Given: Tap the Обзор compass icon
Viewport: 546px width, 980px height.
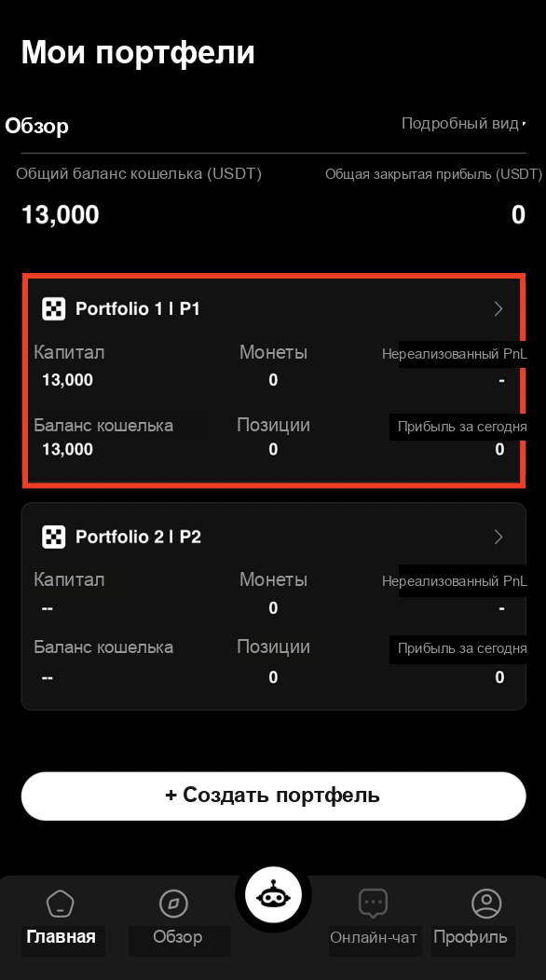Looking at the screenshot, I should tap(173, 903).
